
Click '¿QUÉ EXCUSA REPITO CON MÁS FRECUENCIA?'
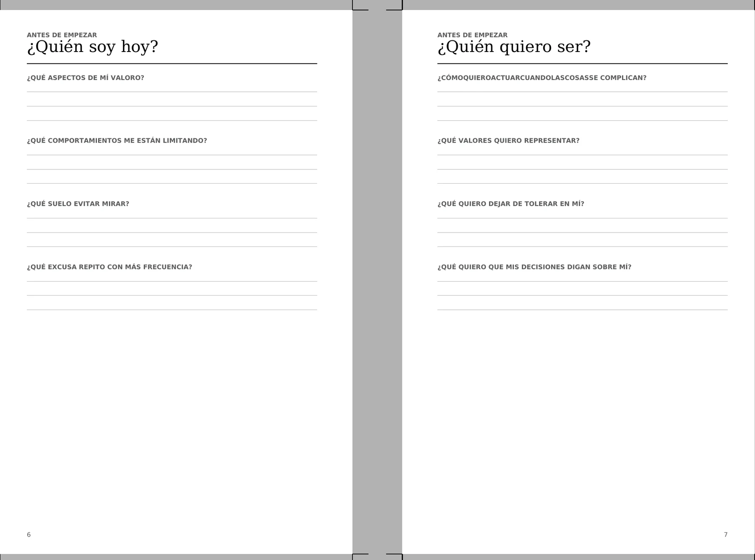click(x=109, y=267)
